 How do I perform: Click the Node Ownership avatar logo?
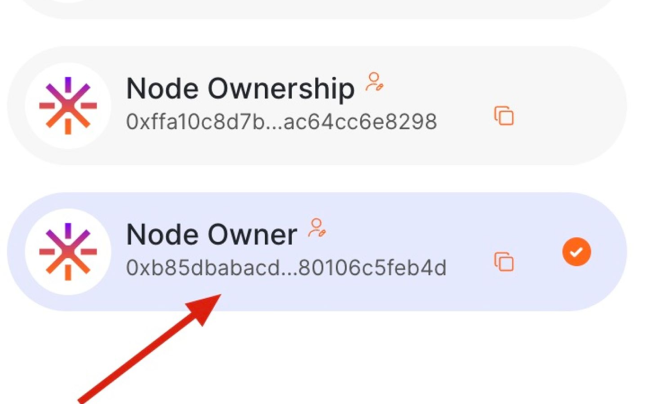tap(67, 106)
